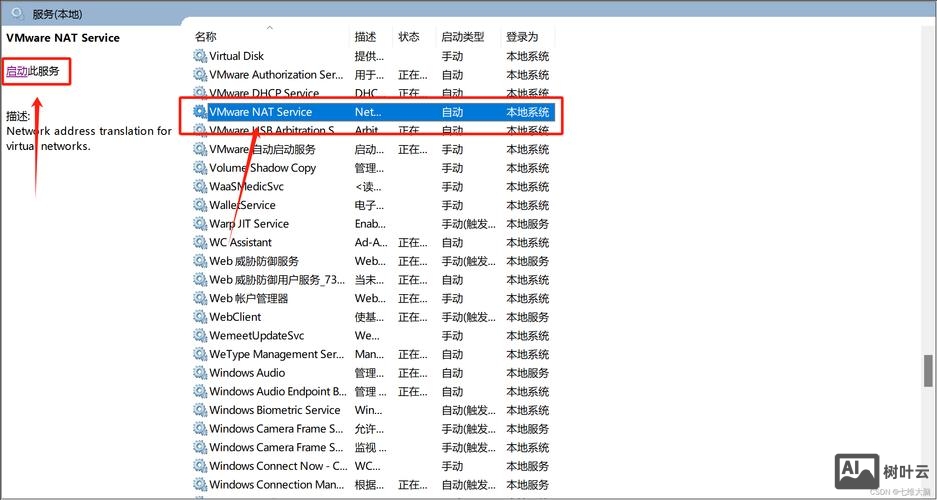Click the gear icon next to WebClient

(200, 317)
